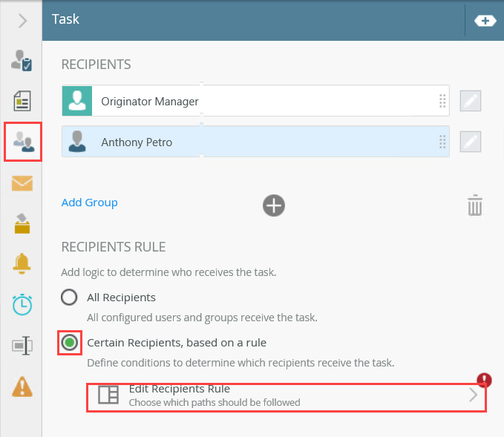
Task: Select Certain Recipients, based on a rule
Action: [70, 343]
